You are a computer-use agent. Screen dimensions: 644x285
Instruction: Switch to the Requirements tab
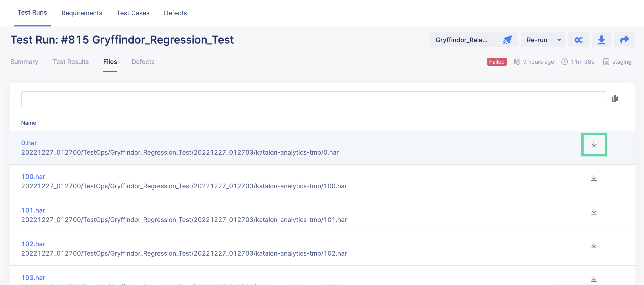click(x=82, y=13)
